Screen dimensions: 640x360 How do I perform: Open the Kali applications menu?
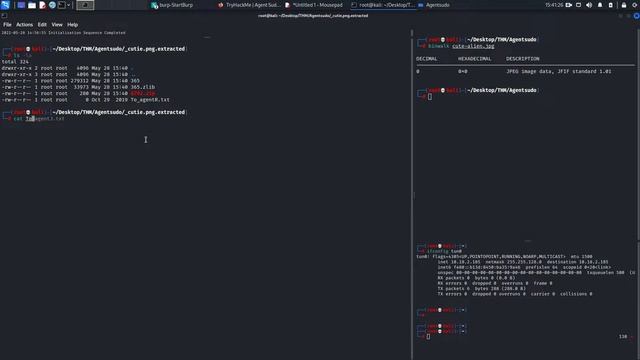pyautogui.click(x=5, y=5)
